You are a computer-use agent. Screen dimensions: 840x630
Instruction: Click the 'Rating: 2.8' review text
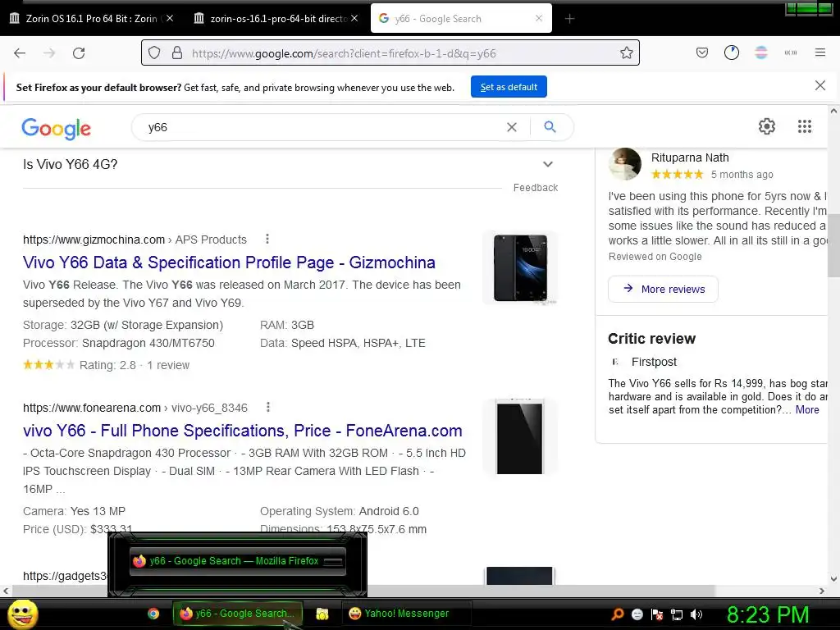pos(107,365)
